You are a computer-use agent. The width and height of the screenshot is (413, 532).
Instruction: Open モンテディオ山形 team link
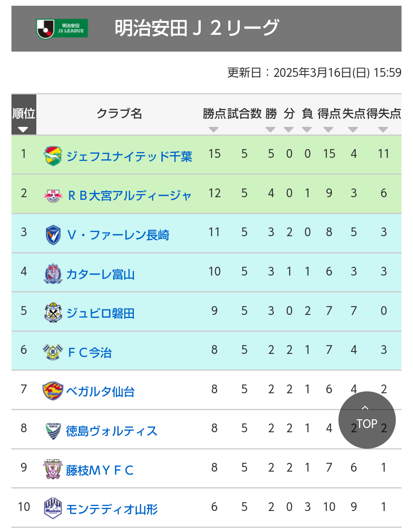[x=112, y=509]
